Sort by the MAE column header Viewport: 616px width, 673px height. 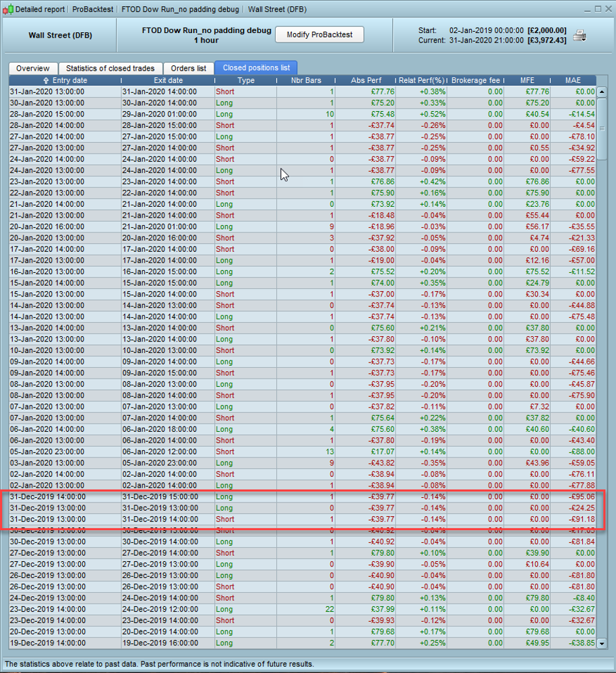(x=573, y=80)
